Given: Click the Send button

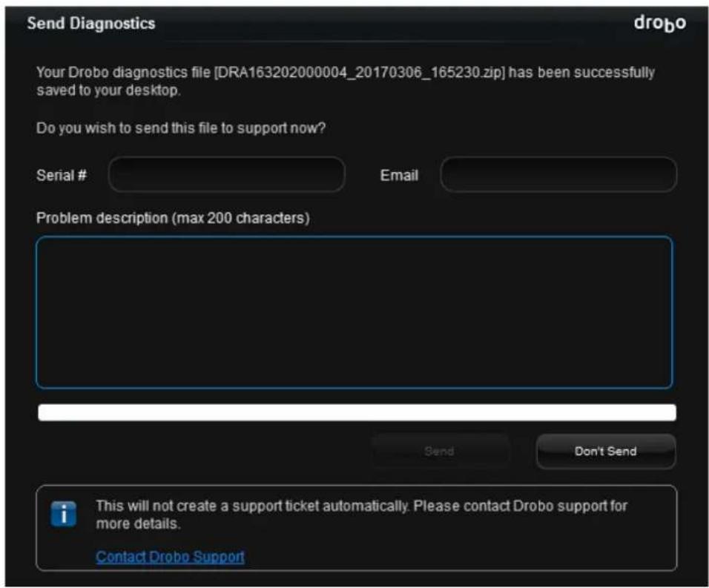Looking at the screenshot, I should 440,451.
